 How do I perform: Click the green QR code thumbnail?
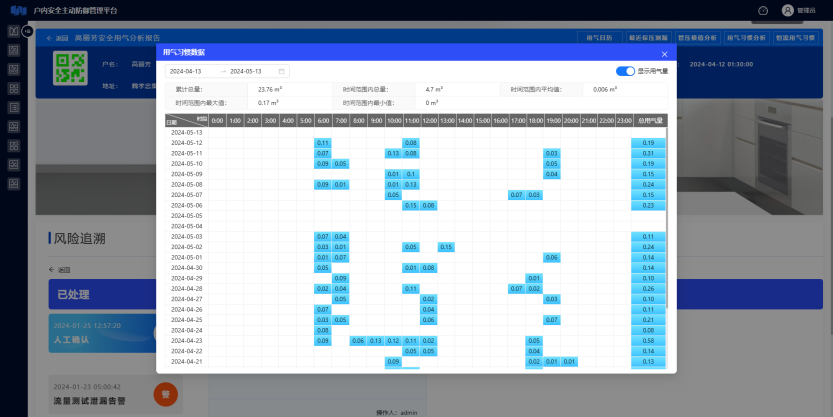coord(70,67)
